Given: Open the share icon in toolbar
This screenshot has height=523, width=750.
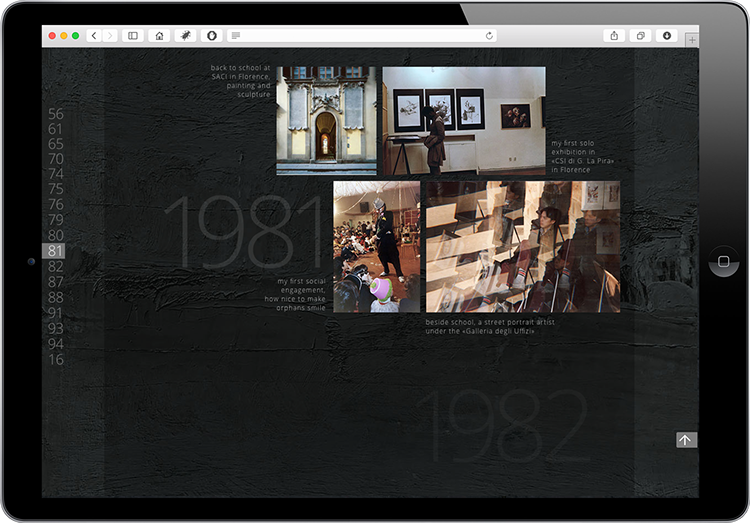Looking at the screenshot, I should [614, 36].
